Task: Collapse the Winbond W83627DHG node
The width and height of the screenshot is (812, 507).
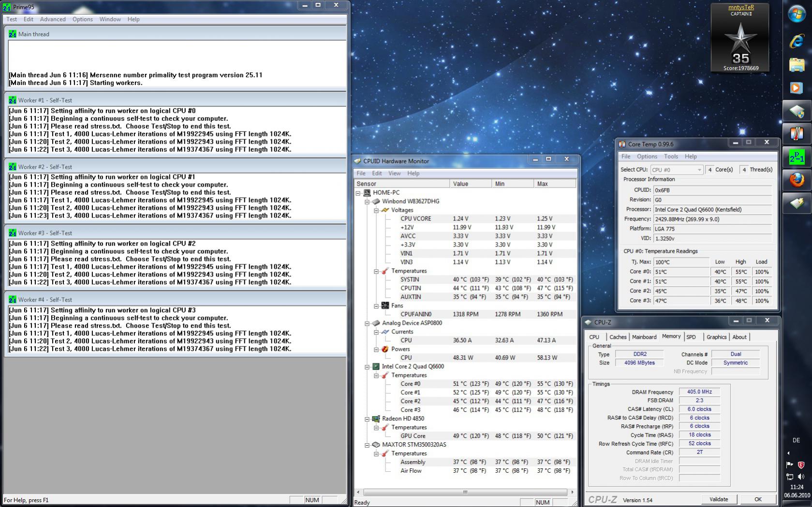Action: (367, 202)
